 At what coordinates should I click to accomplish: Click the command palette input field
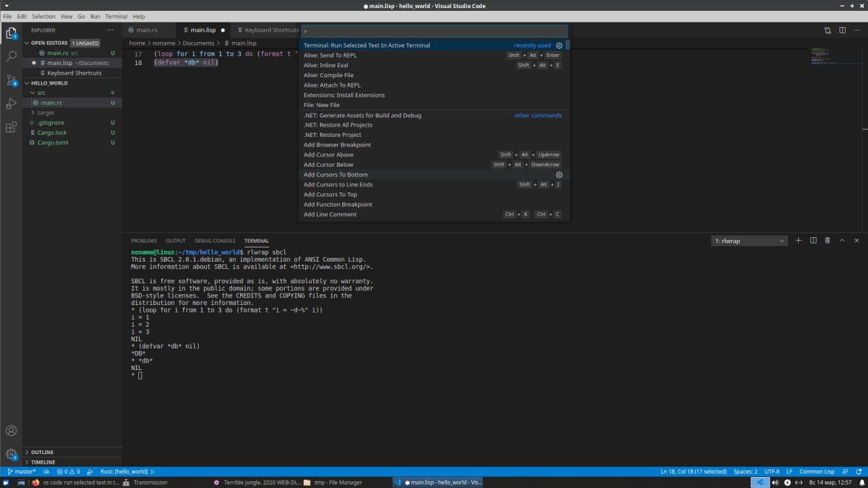pyautogui.click(x=434, y=30)
